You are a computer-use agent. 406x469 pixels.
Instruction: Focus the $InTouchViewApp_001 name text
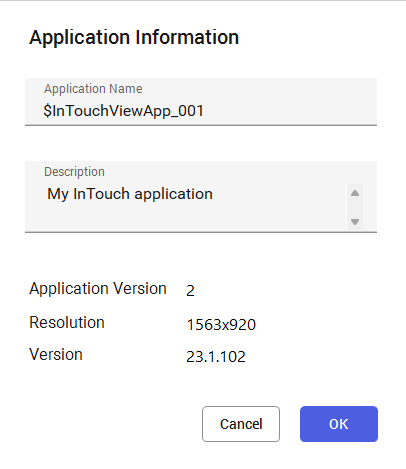click(123, 111)
